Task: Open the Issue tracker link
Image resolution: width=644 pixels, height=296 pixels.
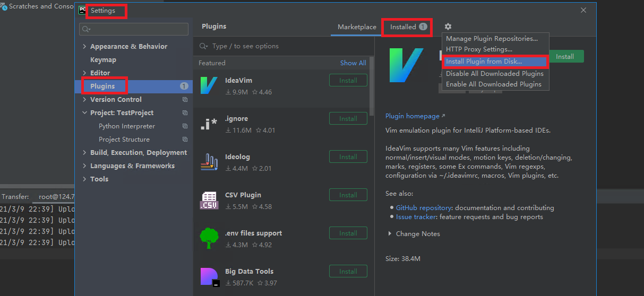Action: coord(416,217)
